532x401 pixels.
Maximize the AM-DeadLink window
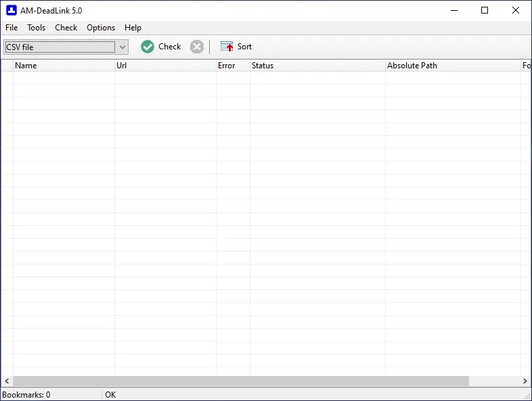point(485,11)
